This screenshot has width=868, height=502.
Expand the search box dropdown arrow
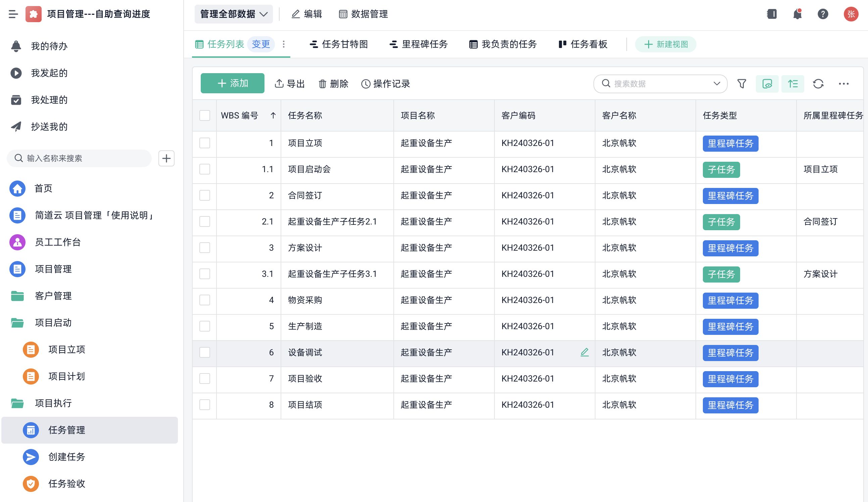717,84
